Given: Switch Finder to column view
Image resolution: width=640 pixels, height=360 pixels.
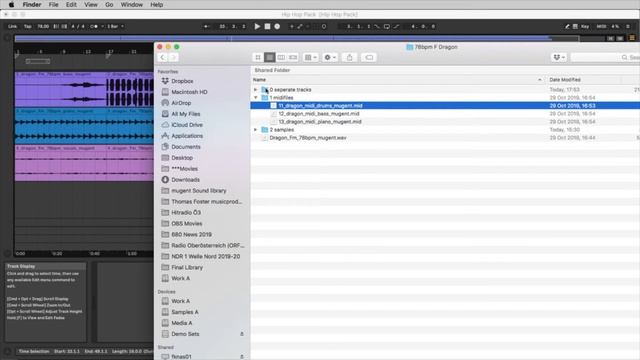Looking at the screenshot, I should coord(281,58).
